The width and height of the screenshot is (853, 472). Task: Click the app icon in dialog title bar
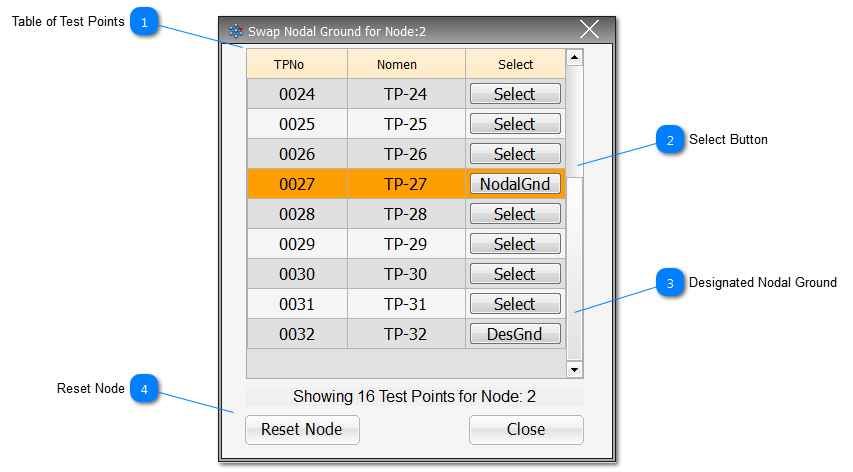pyautogui.click(x=236, y=31)
